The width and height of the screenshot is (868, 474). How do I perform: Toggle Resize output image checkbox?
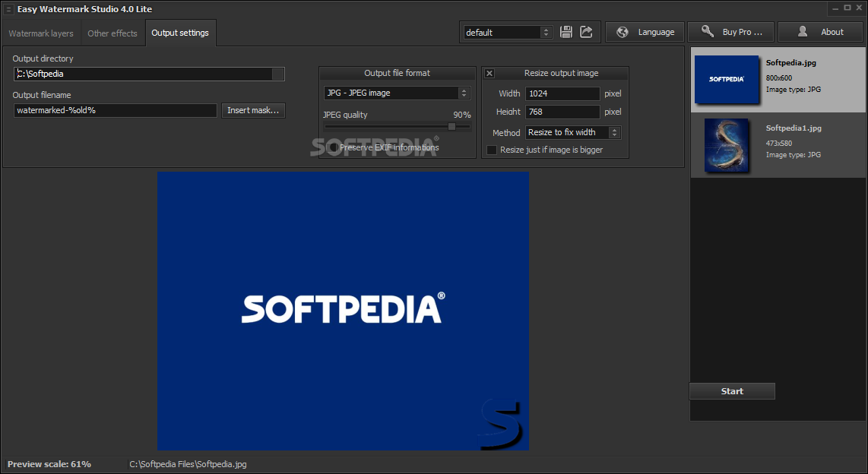pyautogui.click(x=489, y=73)
